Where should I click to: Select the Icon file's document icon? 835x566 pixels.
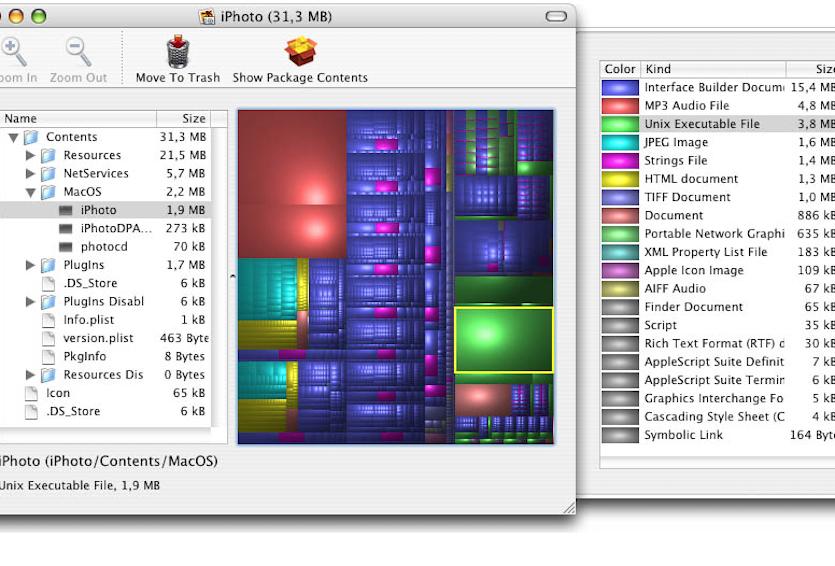[31, 393]
